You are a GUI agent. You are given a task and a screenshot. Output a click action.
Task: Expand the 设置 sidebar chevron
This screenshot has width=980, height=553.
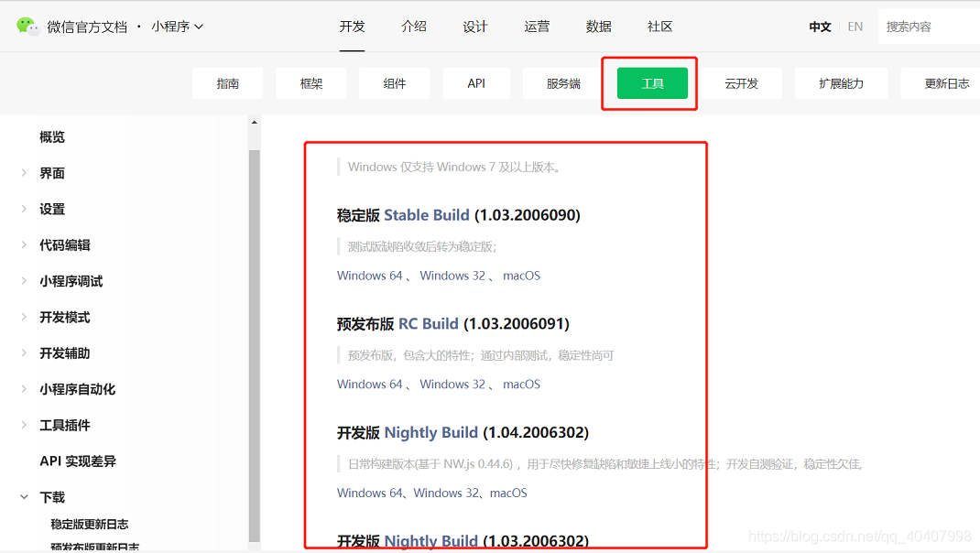[24, 209]
